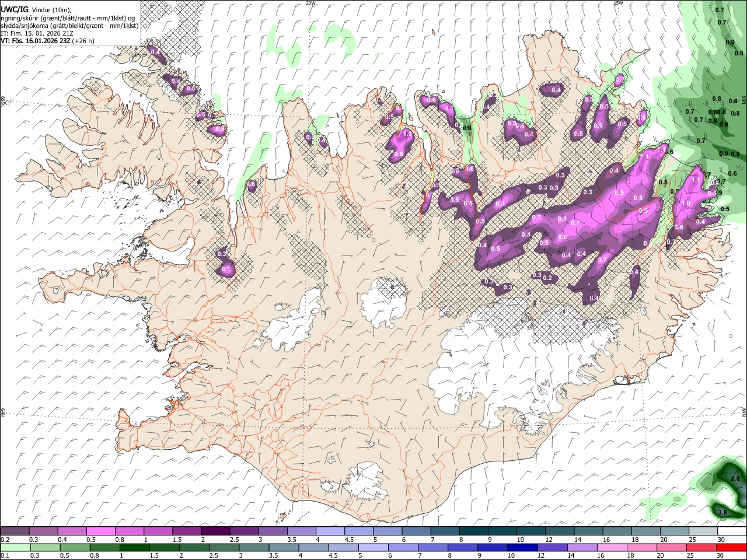
Task: Click the 4.5 label in the lower legend row
Action: [333, 556]
